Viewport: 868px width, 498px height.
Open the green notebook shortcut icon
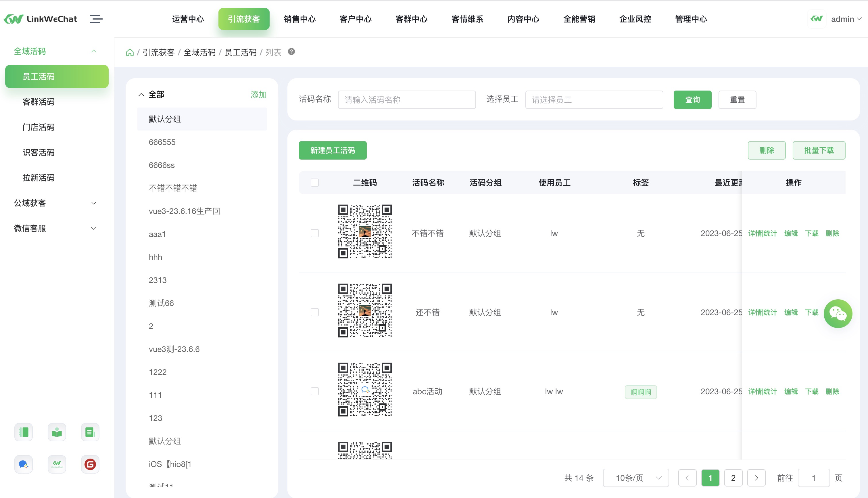(24, 432)
